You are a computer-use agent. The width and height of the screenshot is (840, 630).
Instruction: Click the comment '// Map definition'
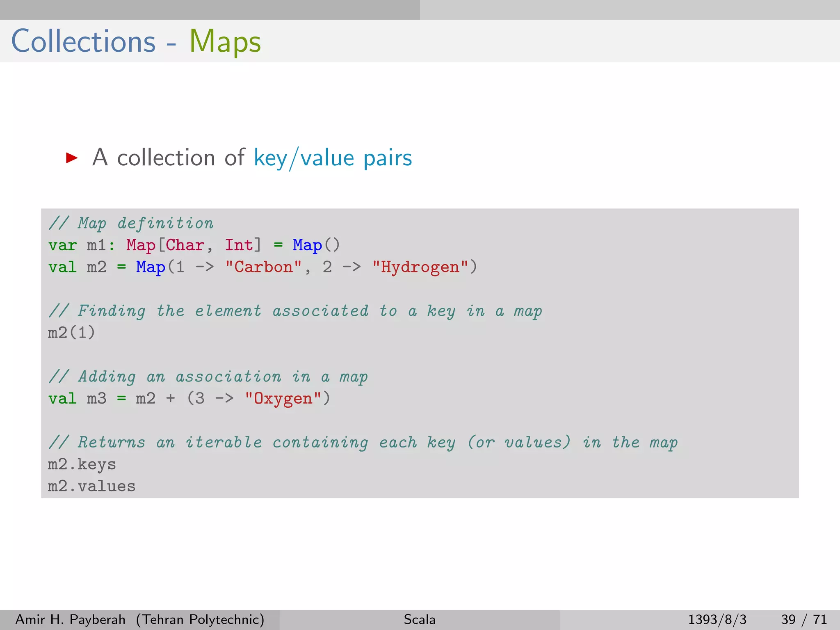[x=131, y=223]
